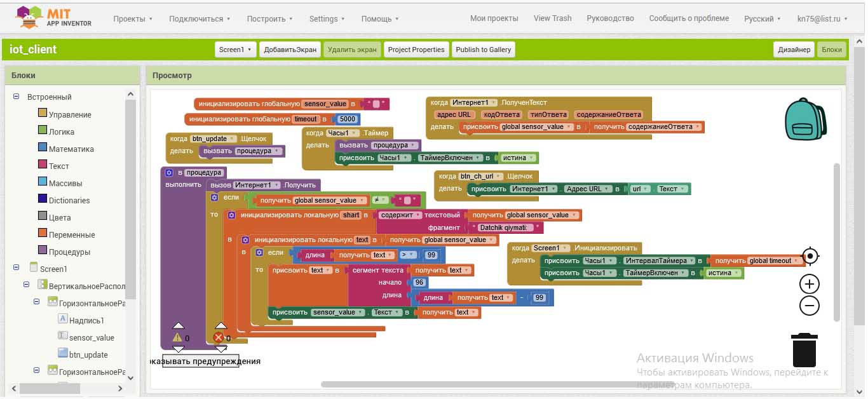Open the Проекты menu
Viewport: 868px width, 399px height.
click(133, 19)
